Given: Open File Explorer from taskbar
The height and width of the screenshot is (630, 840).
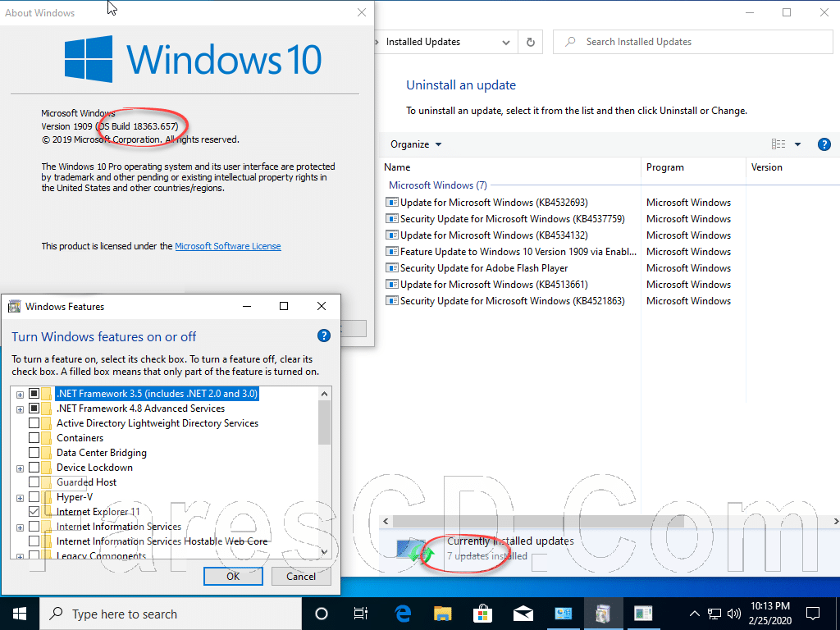Looking at the screenshot, I should [442, 614].
